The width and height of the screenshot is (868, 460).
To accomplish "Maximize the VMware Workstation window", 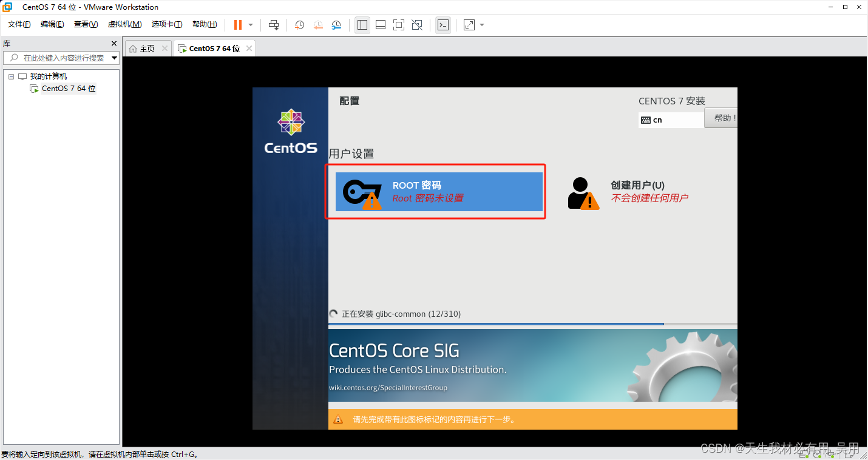I will [x=845, y=7].
